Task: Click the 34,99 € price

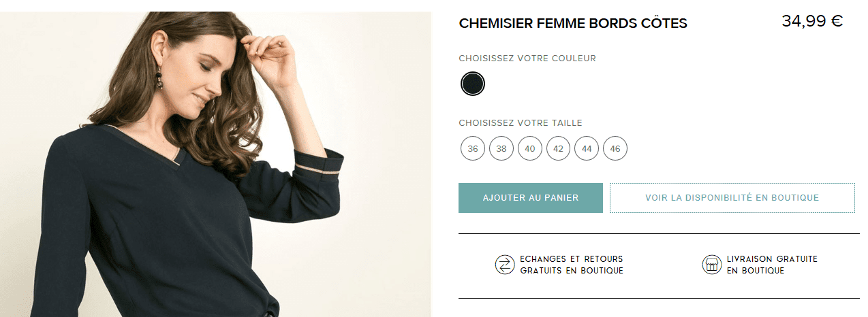Action: (812, 21)
